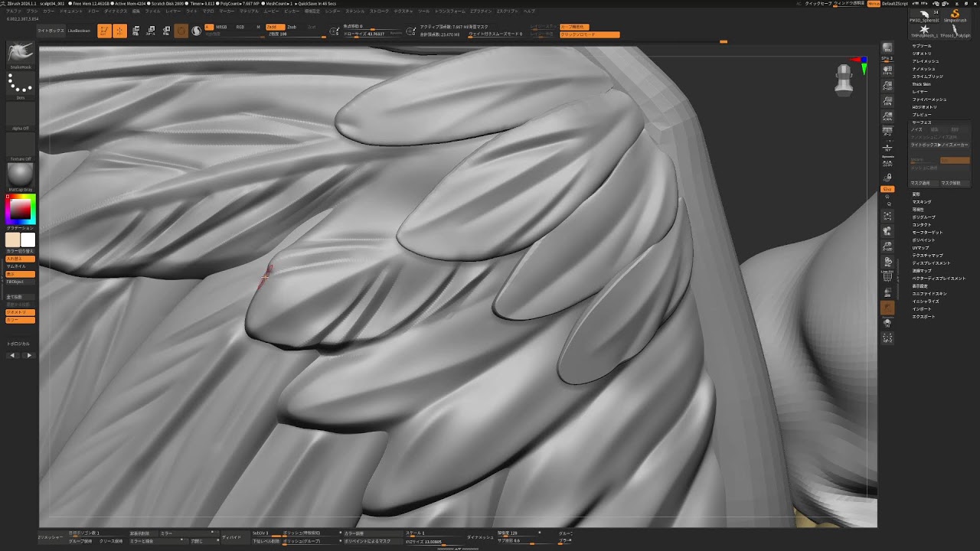This screenshot has height=551, width=980.
Task: Open the Dots stroke picker
Action: 21,86
